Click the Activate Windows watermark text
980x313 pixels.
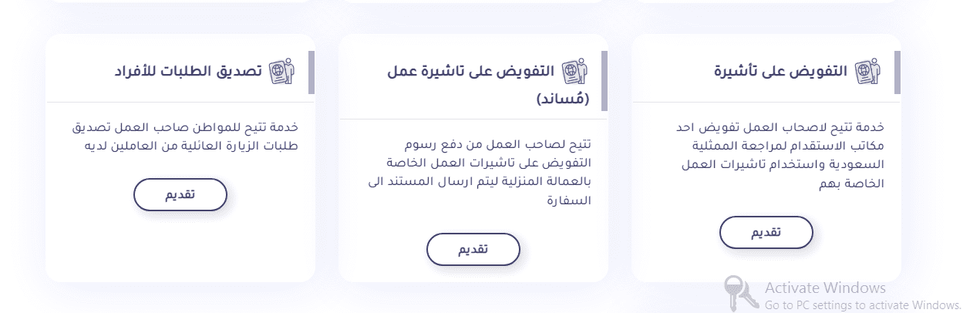click(x=825, y=288)
